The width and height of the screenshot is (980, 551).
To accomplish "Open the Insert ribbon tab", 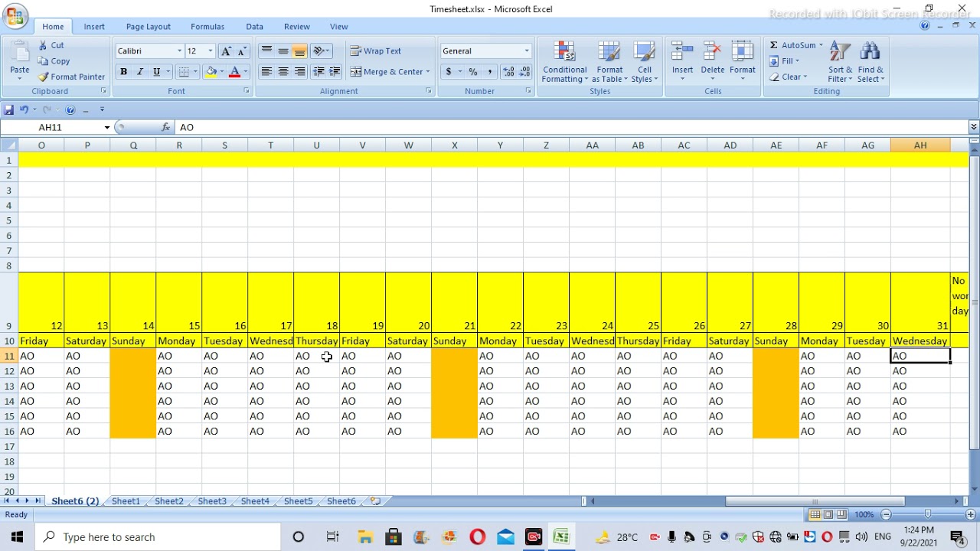I will click(x=94, y=27).
